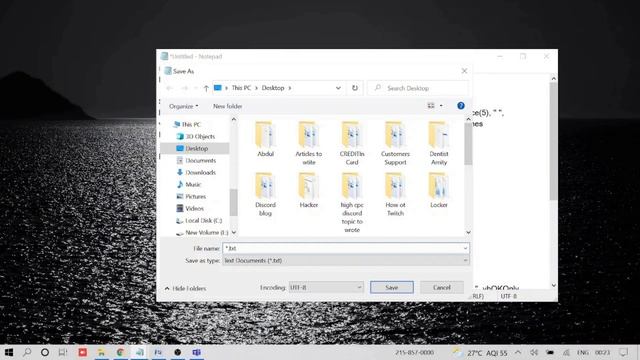Create a New folder

[227, 106]
